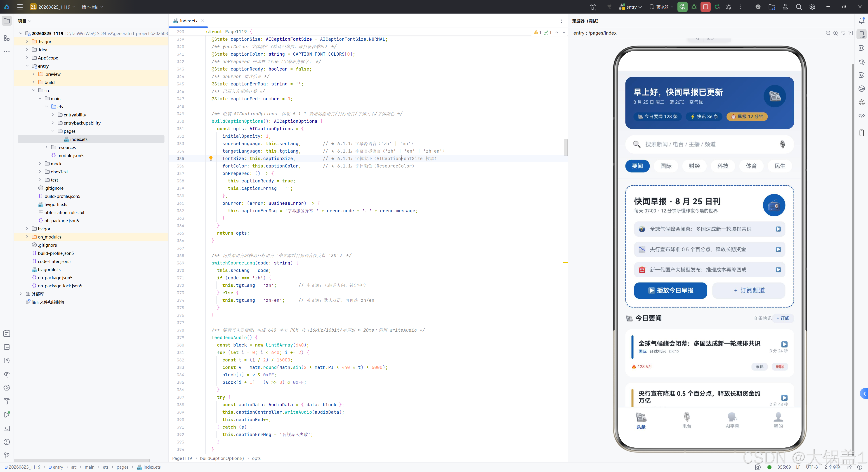Click the green run/reload button in the toolbar
Image resolution: width=868 pixels, height=472 pixels.
[682, 7]
